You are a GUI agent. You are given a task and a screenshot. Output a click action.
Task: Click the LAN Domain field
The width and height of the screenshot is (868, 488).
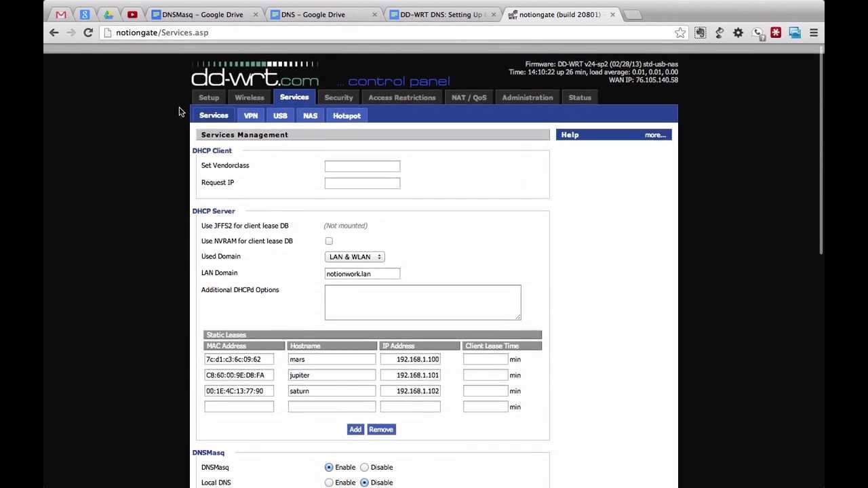coord(362,274)
